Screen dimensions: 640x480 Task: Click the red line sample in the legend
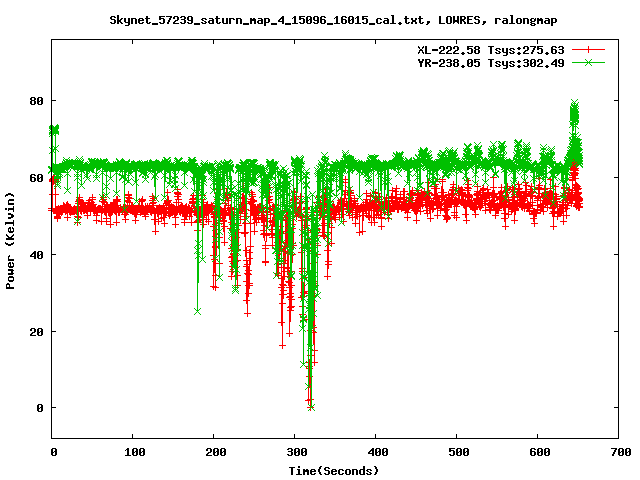[588, 50]
